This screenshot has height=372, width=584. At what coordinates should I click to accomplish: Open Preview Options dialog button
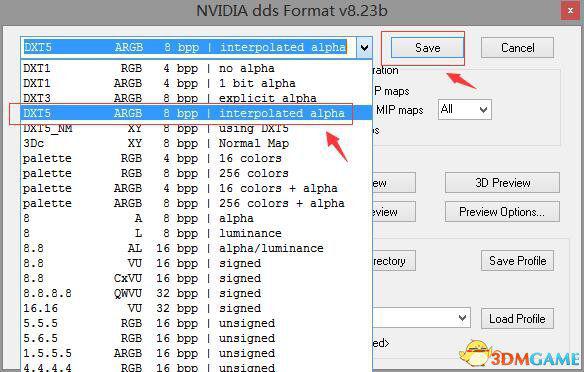(502, 212)
